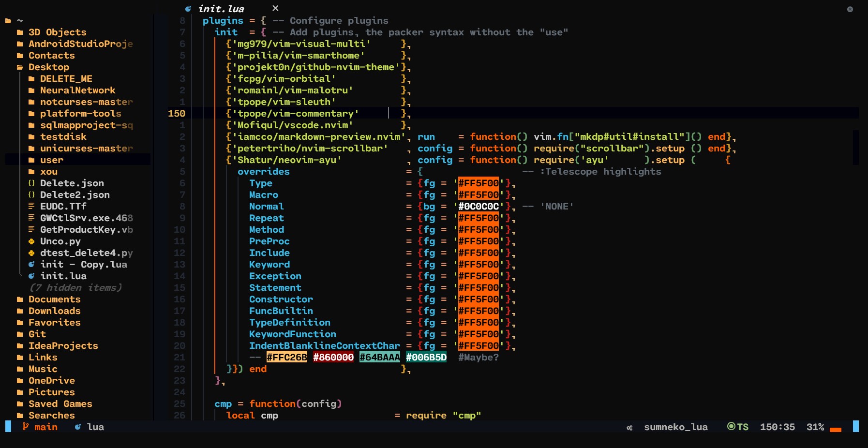
Task: Click the overrides key in the code
Action: coord(264,172)
